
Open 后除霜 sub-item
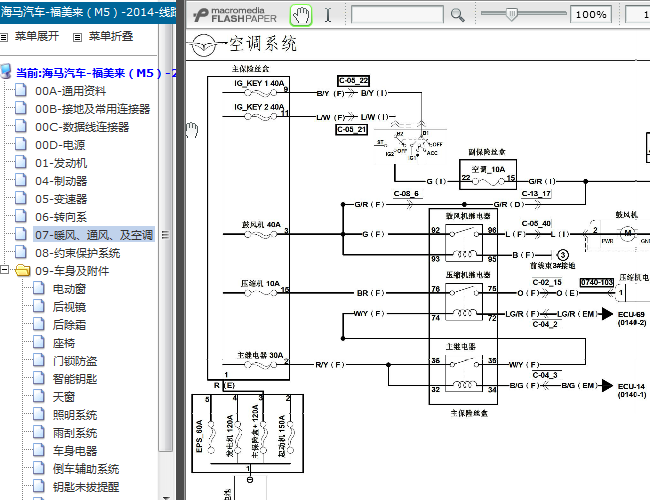pyautogui.click(x=69, y=325)
